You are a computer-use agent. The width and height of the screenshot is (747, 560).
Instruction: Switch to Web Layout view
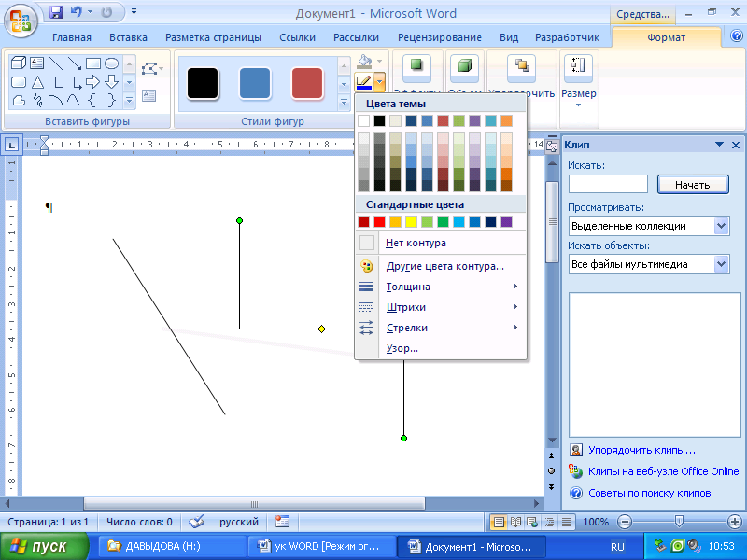click(x=532, y=523)
